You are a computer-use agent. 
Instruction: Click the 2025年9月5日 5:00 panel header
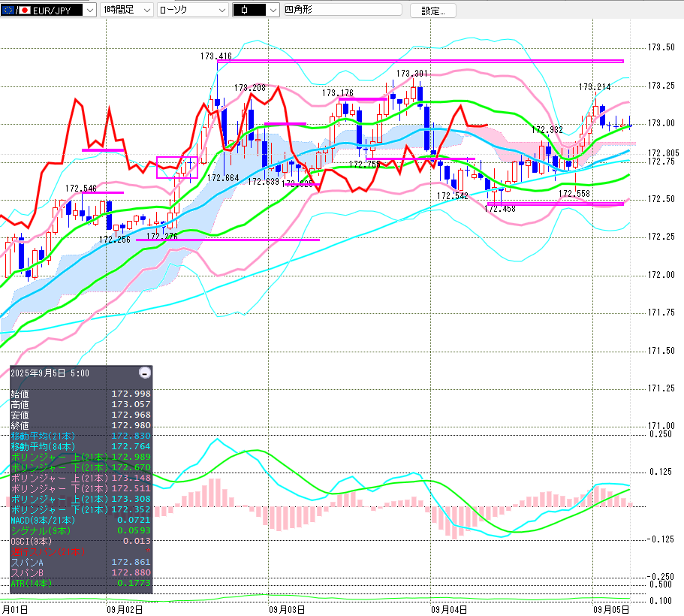pos(50,373)
